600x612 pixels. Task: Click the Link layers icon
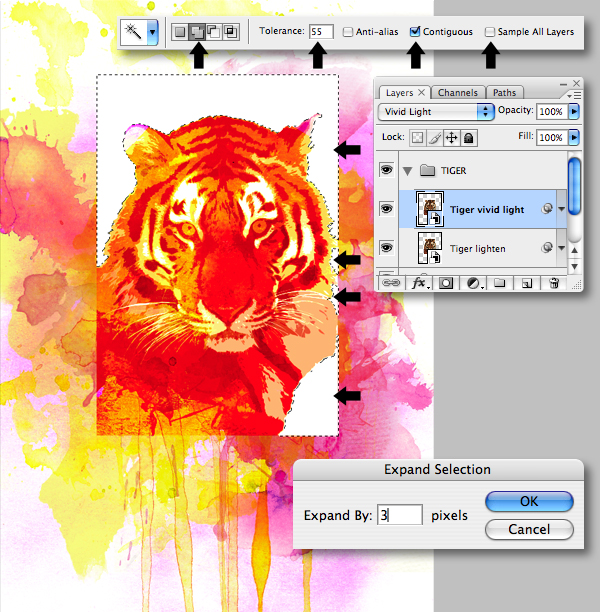click(x=391, y=283)
